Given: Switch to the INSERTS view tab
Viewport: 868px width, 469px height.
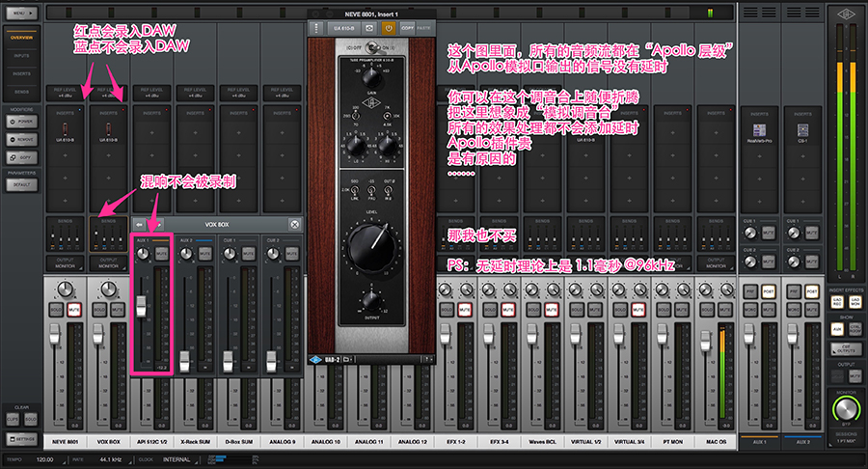Looking at the screenshot, I should (21, 73).
